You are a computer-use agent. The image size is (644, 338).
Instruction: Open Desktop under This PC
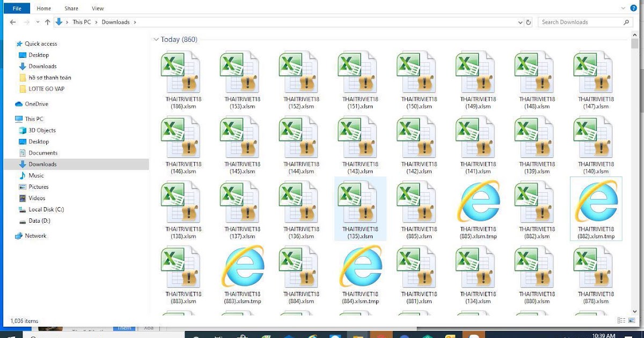point(34,142)
